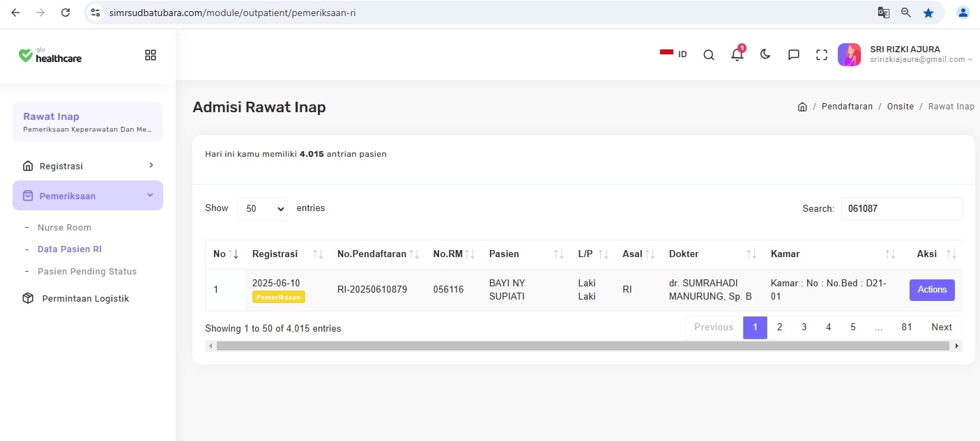Click the horizontal table scrollbar
Screen dimensions: 980x441
[583, 346]
